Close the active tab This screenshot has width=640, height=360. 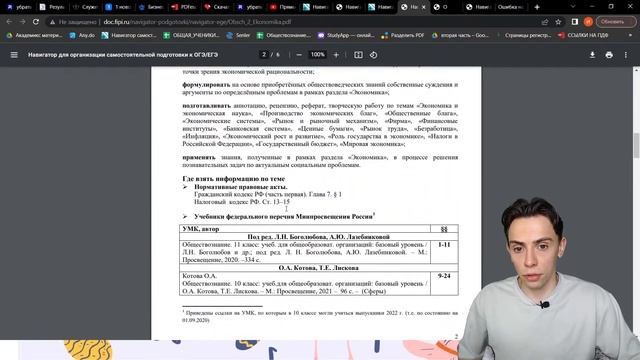coord(423,7)
